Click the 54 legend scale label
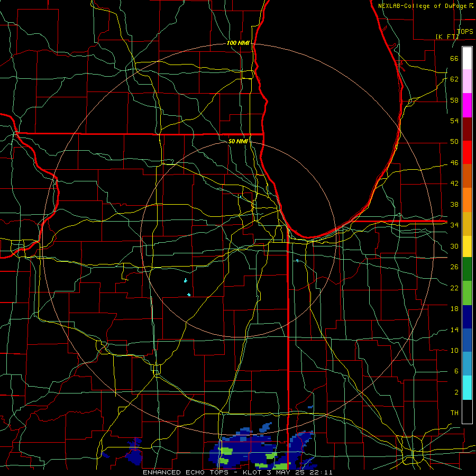 coord(454,121)
